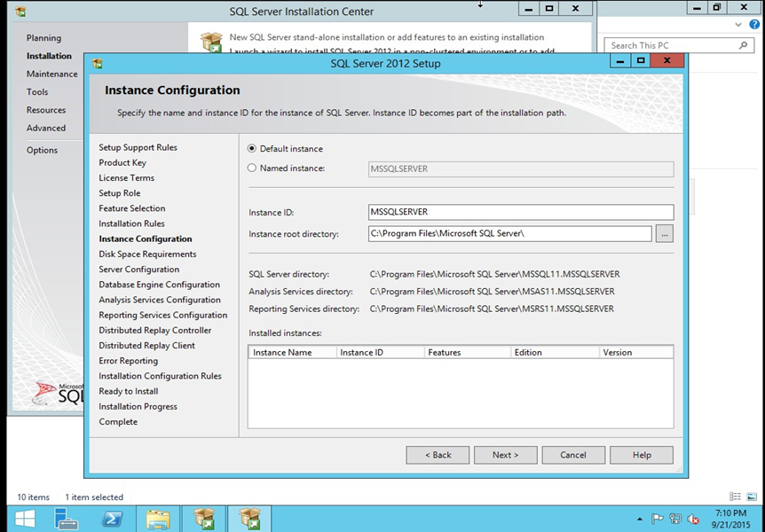Click the Action Center flag tray icon

click(658, 519)
